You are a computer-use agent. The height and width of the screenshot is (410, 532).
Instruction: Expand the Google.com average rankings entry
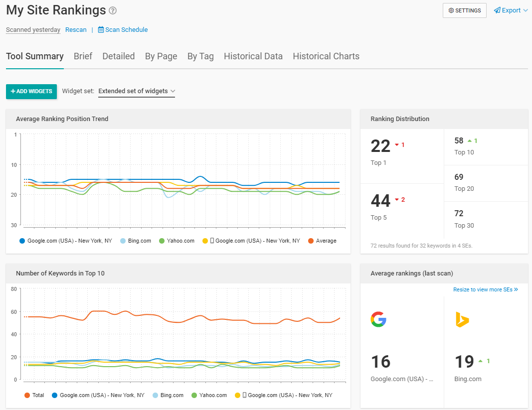point(402,379)
